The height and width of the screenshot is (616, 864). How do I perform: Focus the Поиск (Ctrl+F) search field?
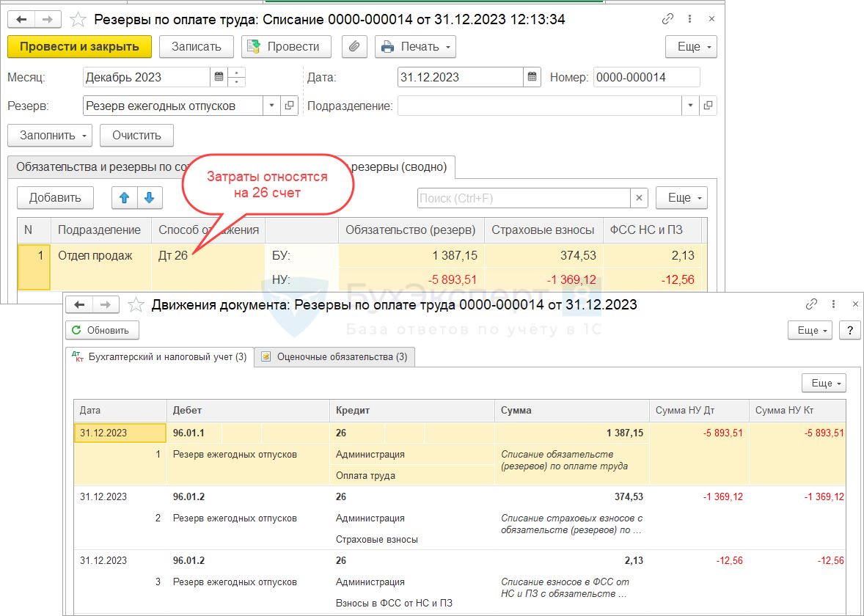click(523, 198)
